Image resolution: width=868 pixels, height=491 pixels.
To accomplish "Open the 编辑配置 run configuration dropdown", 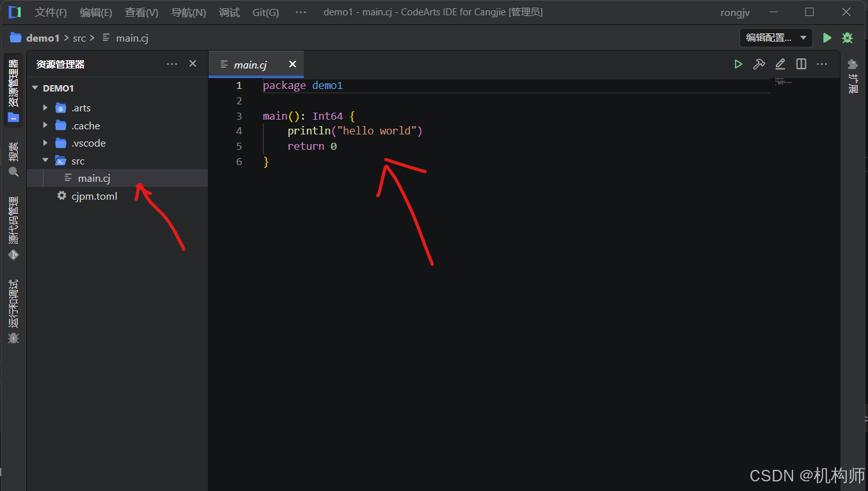I will point(776,38).
